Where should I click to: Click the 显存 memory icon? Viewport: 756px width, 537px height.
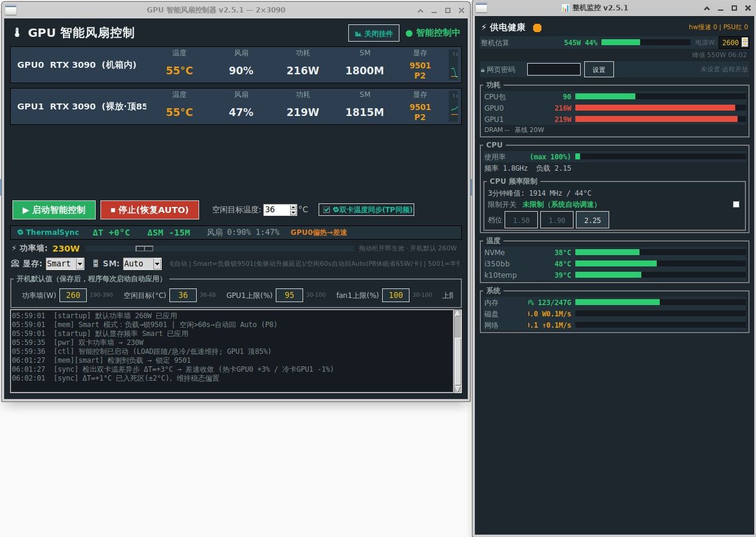pos(15,263)
